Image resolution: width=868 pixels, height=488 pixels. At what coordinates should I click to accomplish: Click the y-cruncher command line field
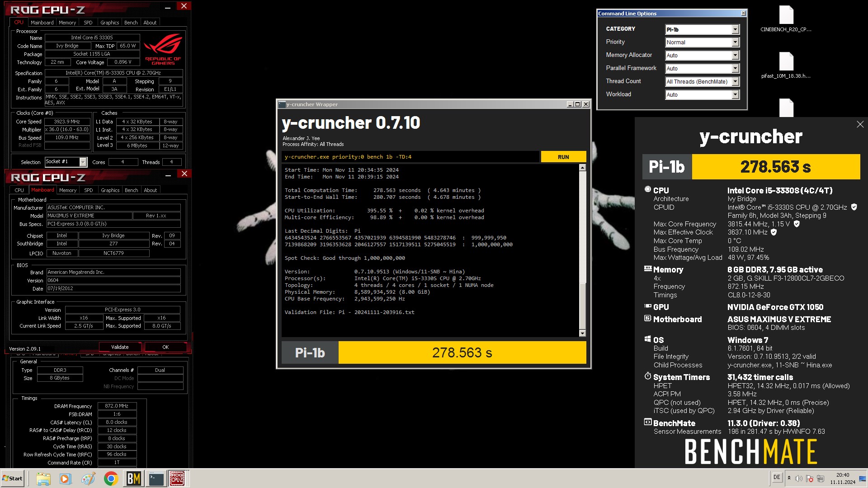[x=410, y=157]
